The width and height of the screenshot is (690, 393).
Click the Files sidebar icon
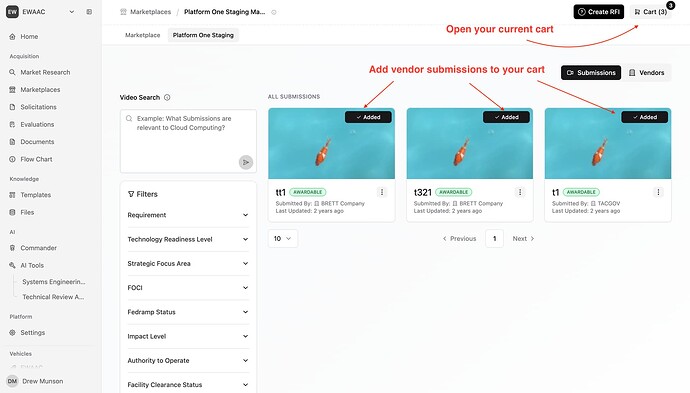pyautogui.click(x=12, y=212)
